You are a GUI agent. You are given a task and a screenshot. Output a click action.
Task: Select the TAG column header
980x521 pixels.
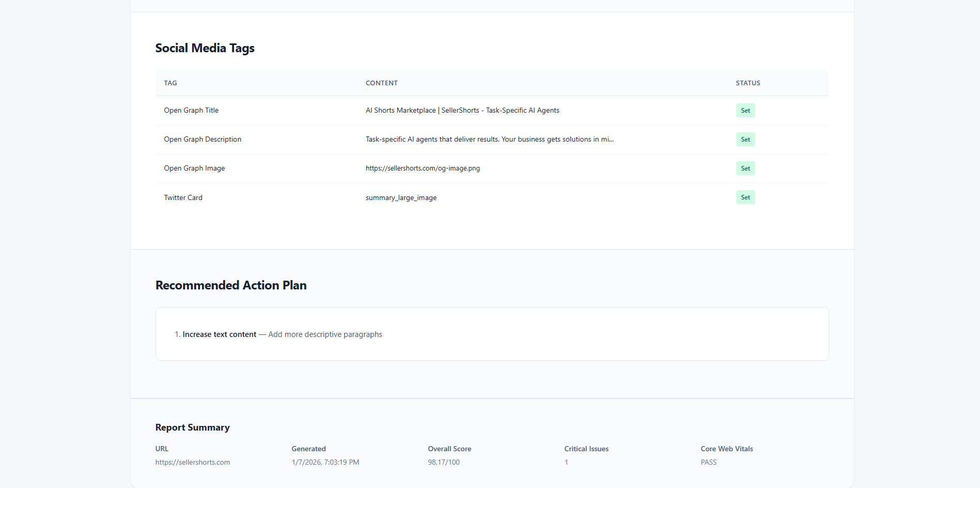click(x=170, y=83)
